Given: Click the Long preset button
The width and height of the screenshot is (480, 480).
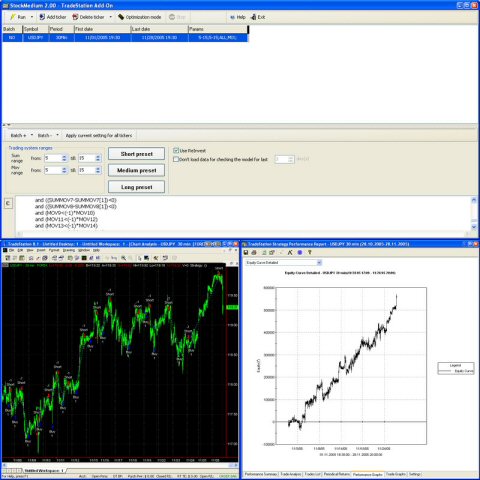Looking at the screenshot, I should [136, 187].
